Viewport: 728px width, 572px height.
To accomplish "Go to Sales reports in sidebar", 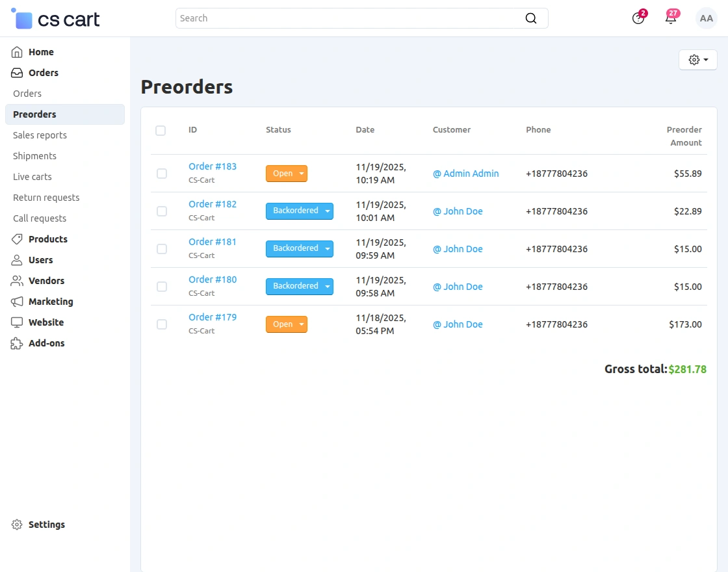I will (x=40, y=135).
